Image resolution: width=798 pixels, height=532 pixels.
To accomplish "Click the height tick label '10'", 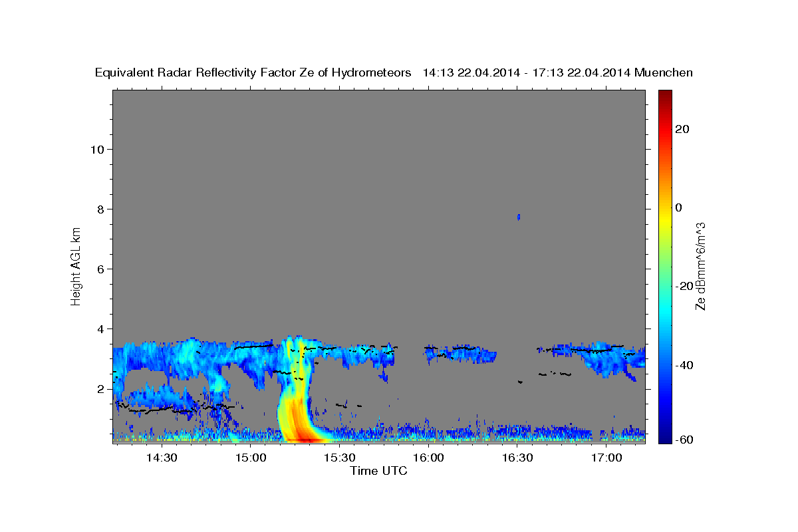I will [97, 149].
